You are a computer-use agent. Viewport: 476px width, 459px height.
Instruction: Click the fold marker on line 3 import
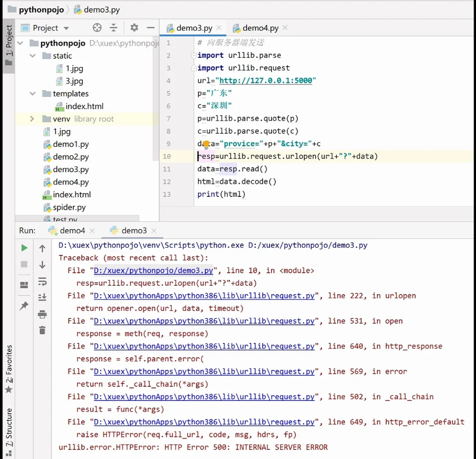(194, 68)
